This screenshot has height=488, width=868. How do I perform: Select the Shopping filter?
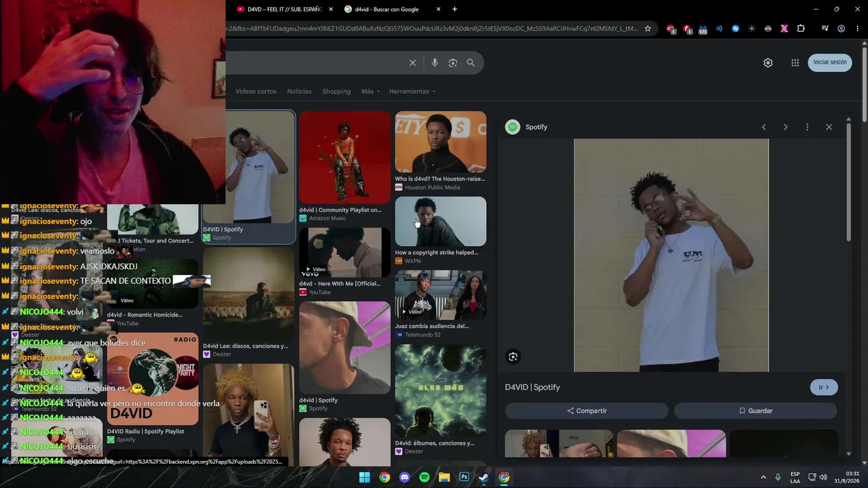[x=336, y=91]
